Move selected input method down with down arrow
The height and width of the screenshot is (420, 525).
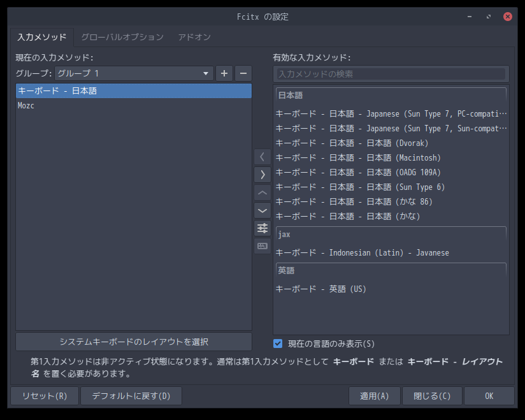[x=262, y=210]
